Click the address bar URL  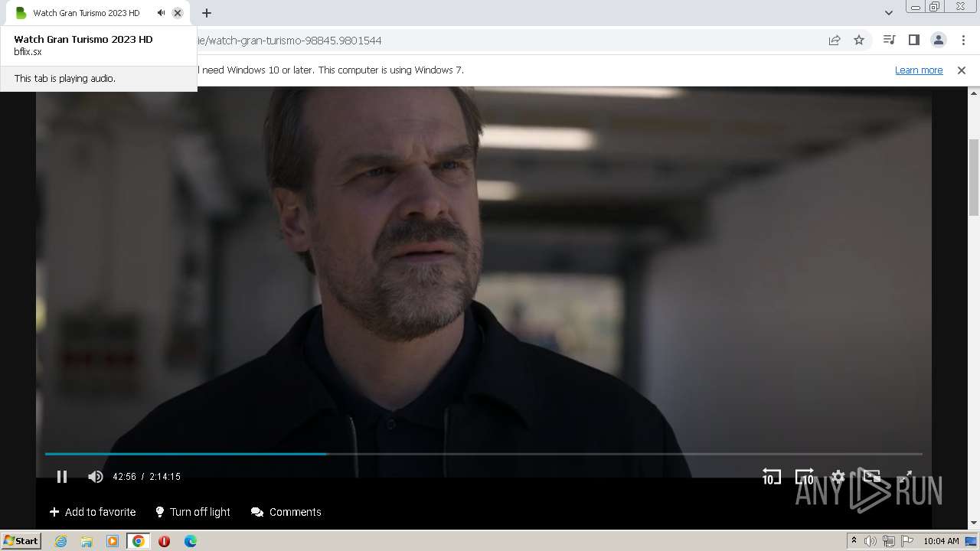[289, 41]
